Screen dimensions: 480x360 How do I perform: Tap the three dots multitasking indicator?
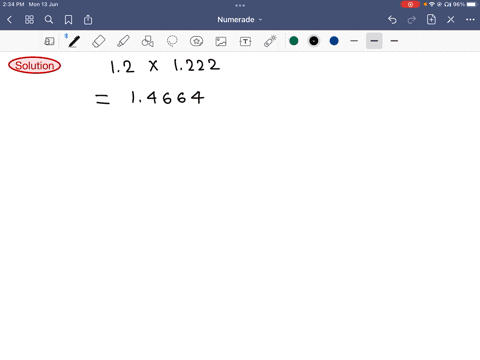click(x=240, y=5)
